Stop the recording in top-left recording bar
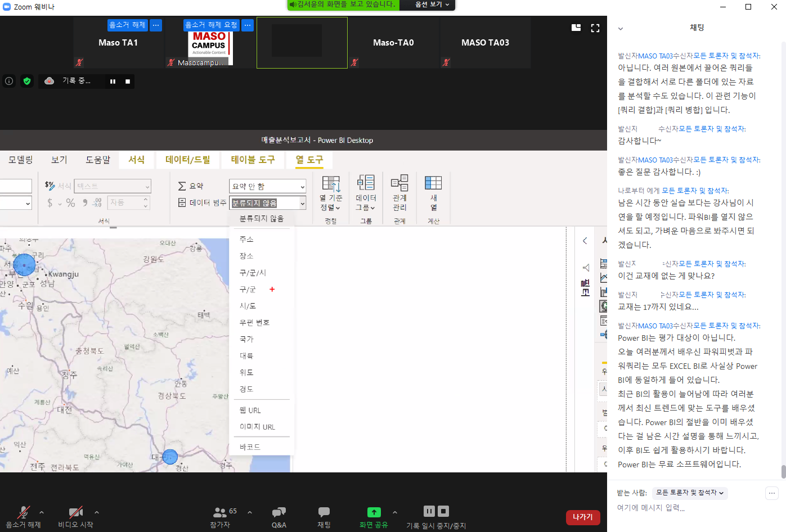The image size is (786, 532). pos(128,82)
